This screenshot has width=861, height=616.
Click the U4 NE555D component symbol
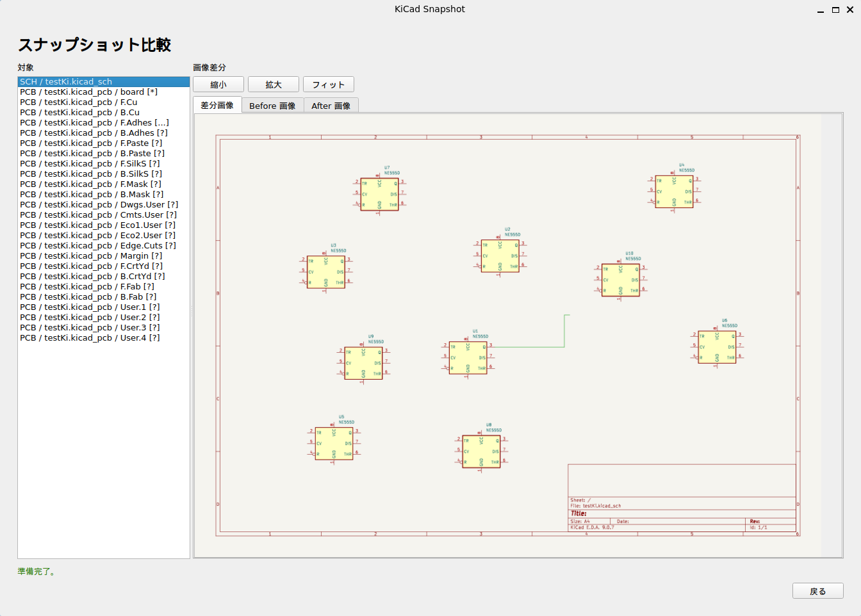674,191
